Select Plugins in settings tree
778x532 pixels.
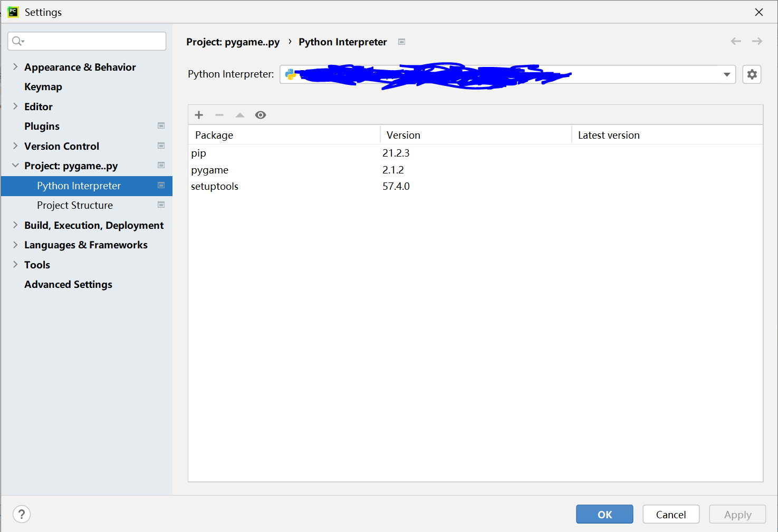[x=42, y=126]
